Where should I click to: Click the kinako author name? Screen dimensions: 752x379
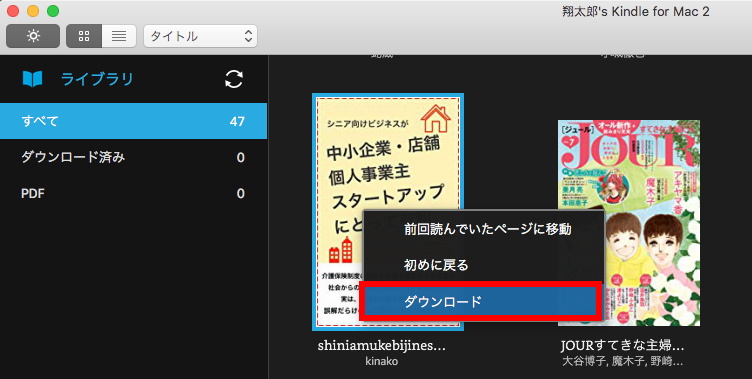pyautogui.click(x=382, y=361)
